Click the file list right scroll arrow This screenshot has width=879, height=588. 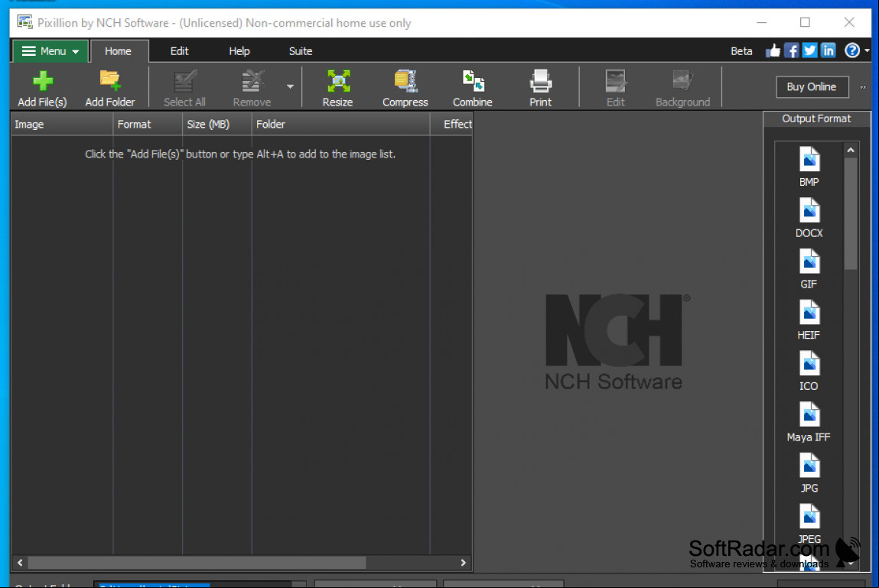coord(464,562)
